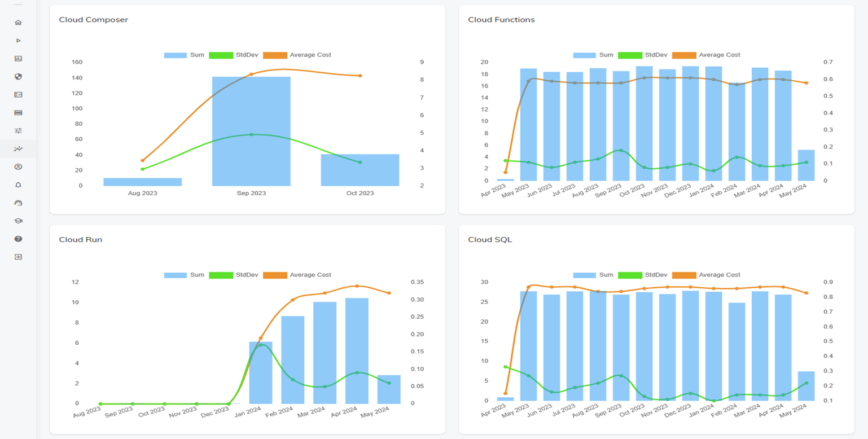Screen dimensions: 868x439
Task: Select the May 2024 bar in Cloud Functions
Action: pos(806,165)
